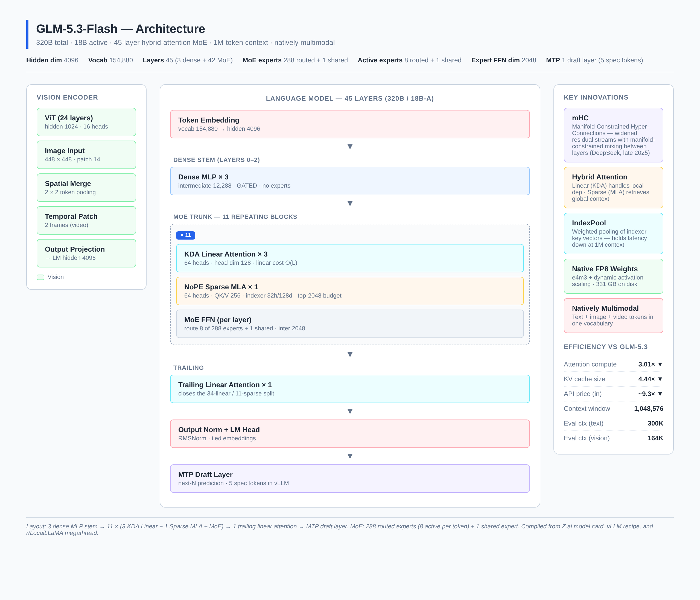The height and width of the screenshot is (600, 700).
Task: Click the down arrow beside API price ~9.3×
Action: tap(660, 394)
